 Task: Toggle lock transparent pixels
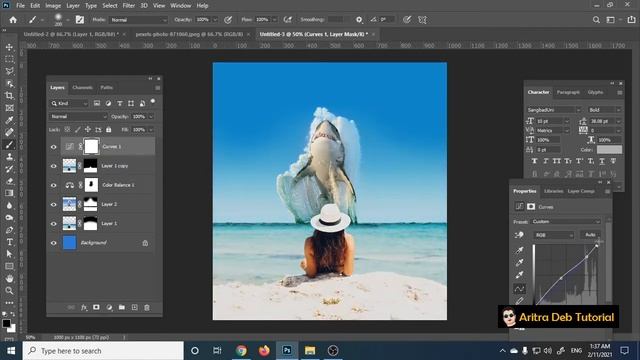coord(67,129)
